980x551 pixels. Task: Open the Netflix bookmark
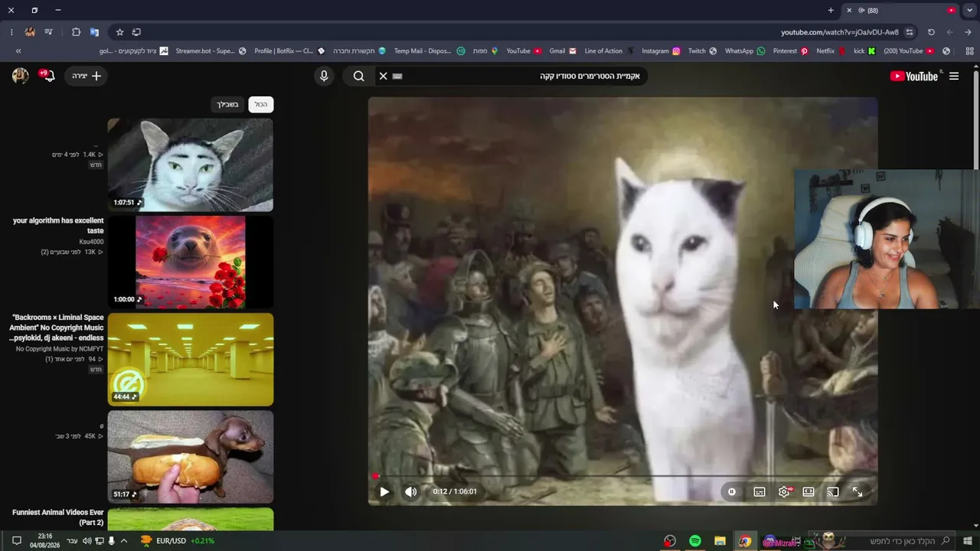(x=831, y=51)
